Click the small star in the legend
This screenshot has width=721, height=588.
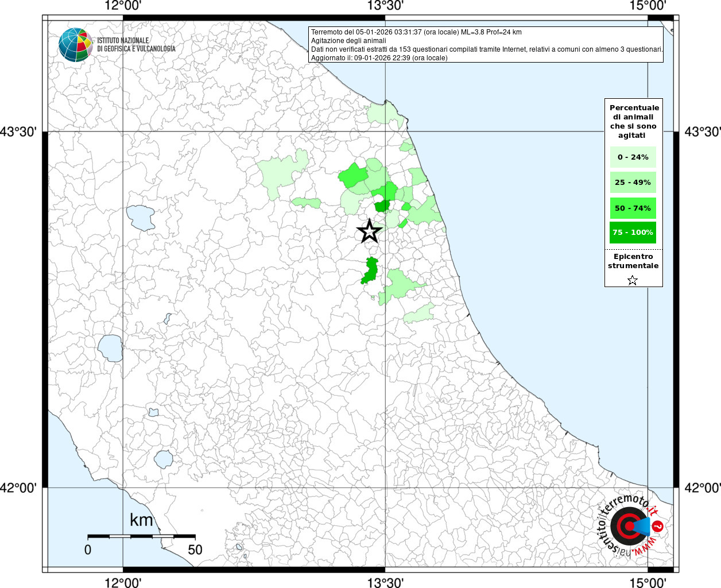click(633, 280)
